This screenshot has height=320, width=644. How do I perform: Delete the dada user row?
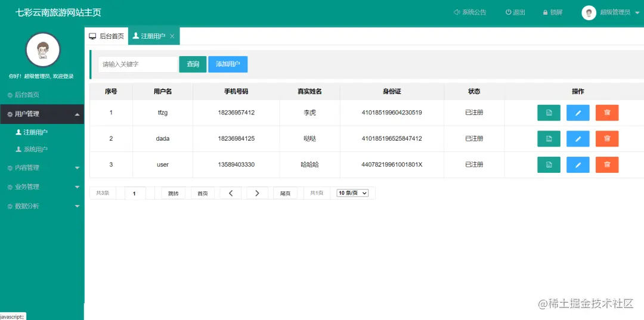coord(607,139)
